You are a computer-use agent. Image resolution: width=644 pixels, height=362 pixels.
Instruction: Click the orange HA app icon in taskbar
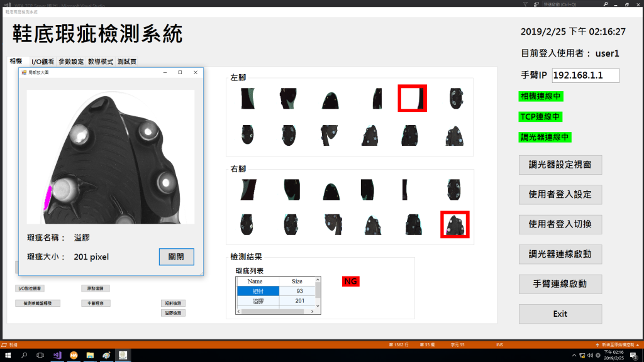(74, 355)
